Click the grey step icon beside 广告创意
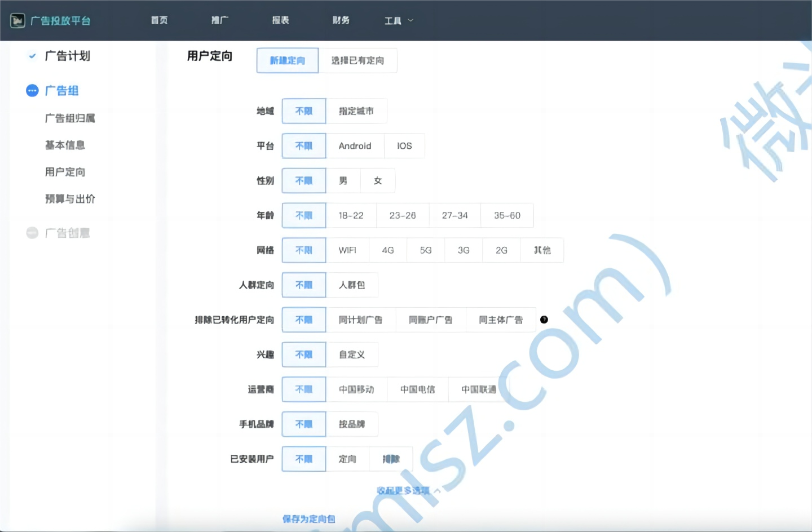This screenshot has height=532, width=812. click(32, 233)
